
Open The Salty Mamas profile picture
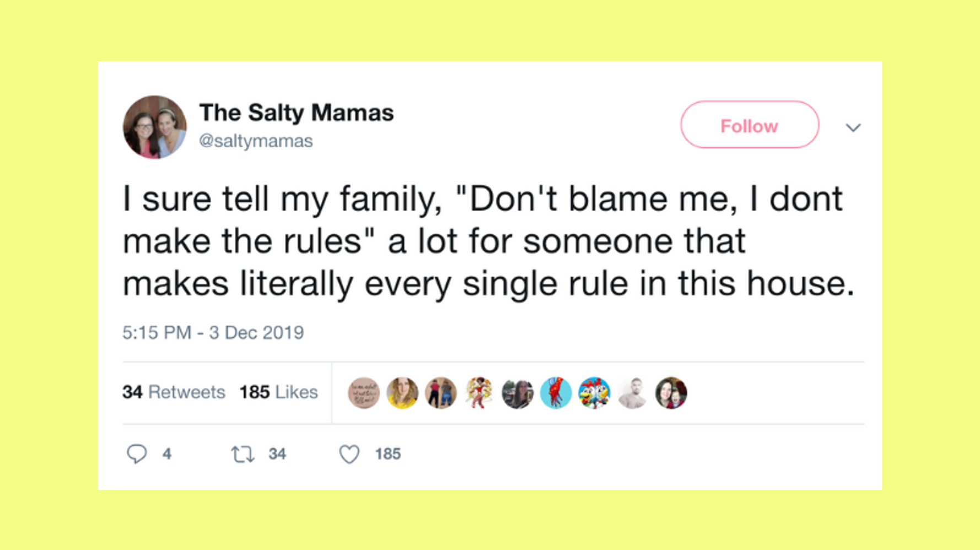click(154, 127)
